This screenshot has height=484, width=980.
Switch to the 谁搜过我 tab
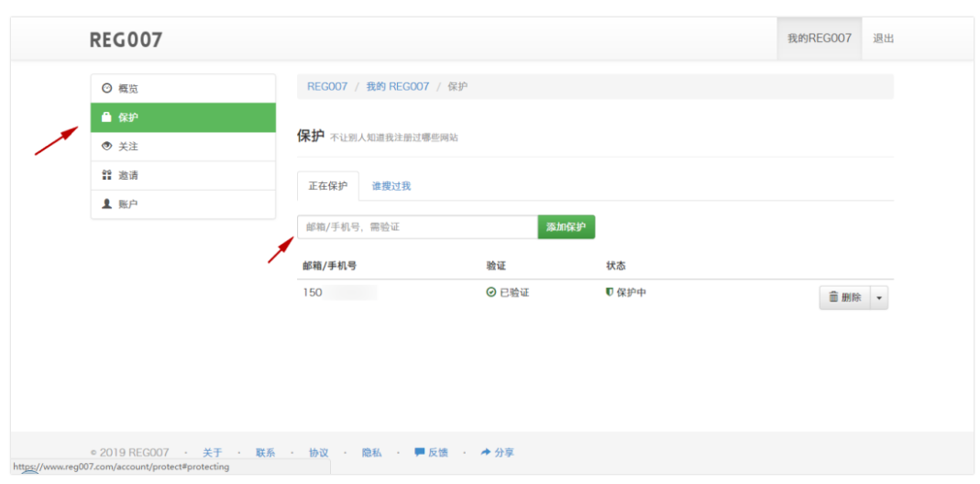(x=391, y=186)
